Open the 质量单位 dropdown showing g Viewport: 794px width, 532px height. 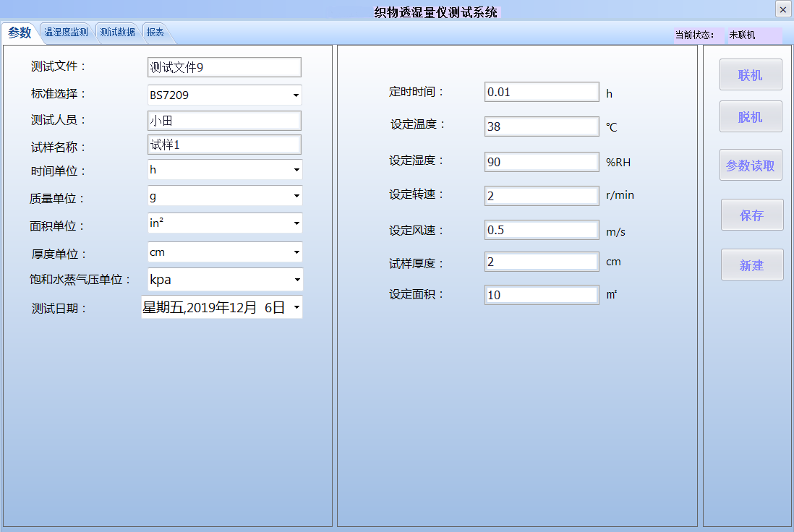click(223, 196)
